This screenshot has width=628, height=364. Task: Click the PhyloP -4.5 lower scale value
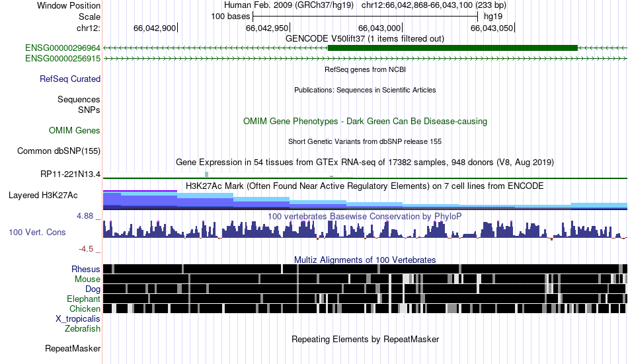click(86, 249)
